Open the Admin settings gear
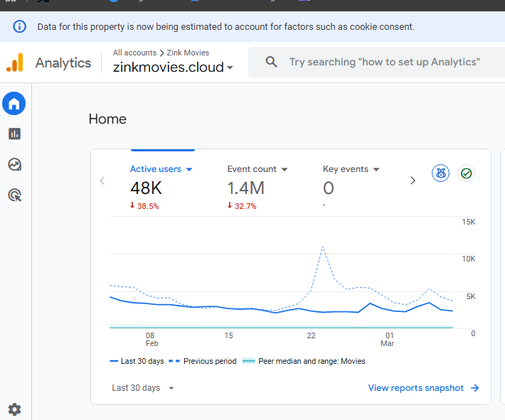505x420 pixels. tap(14, 409)
